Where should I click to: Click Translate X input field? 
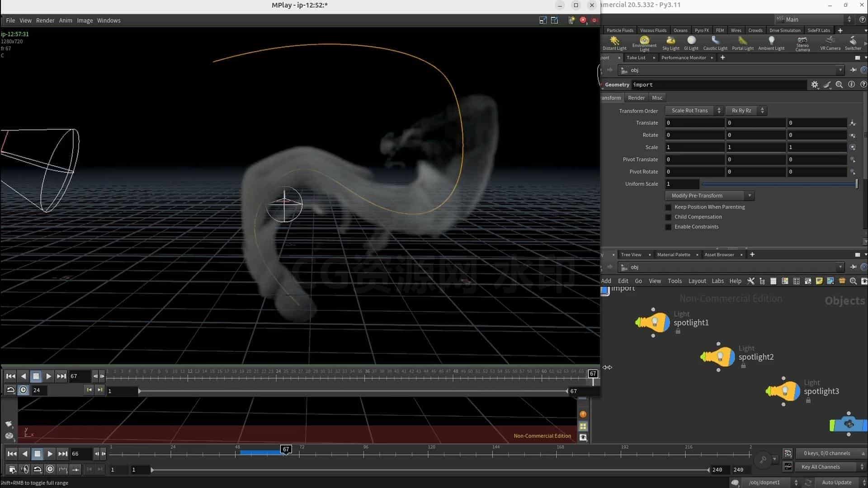coord(694,123)
